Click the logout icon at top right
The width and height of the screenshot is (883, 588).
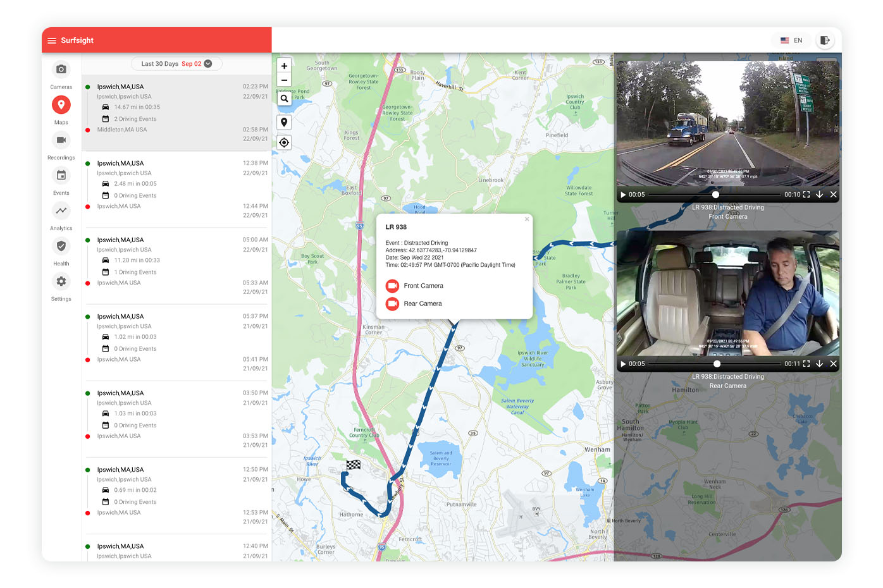(825, 40)
